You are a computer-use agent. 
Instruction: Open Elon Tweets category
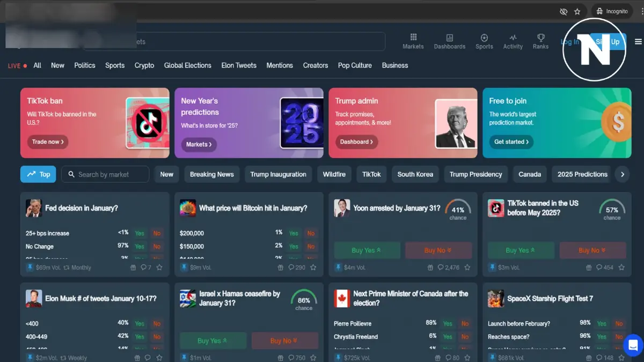(239, 65)
